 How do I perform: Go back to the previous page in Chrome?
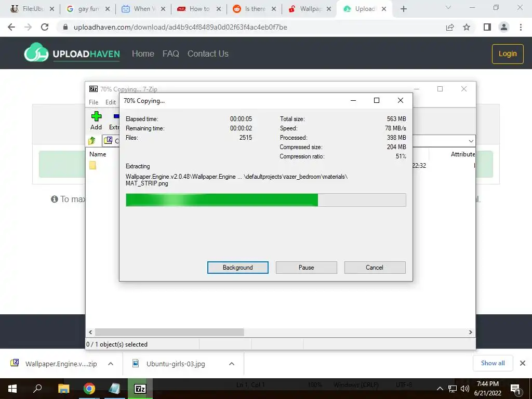click(11, 27)
